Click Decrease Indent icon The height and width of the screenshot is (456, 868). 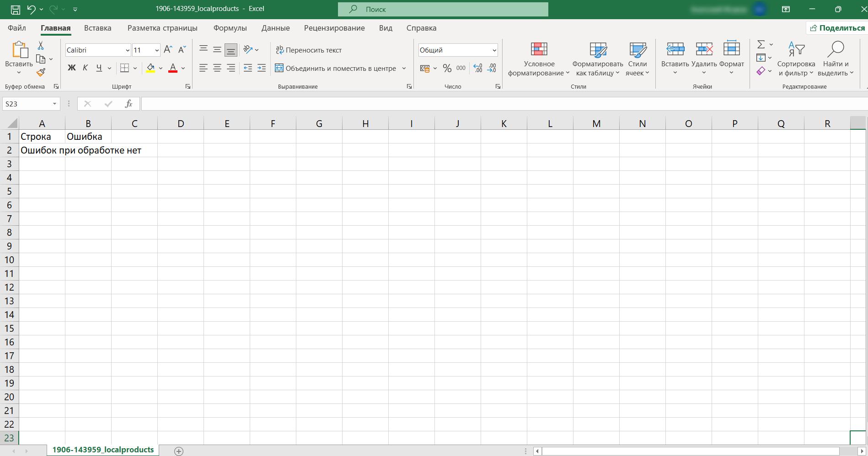247,68
